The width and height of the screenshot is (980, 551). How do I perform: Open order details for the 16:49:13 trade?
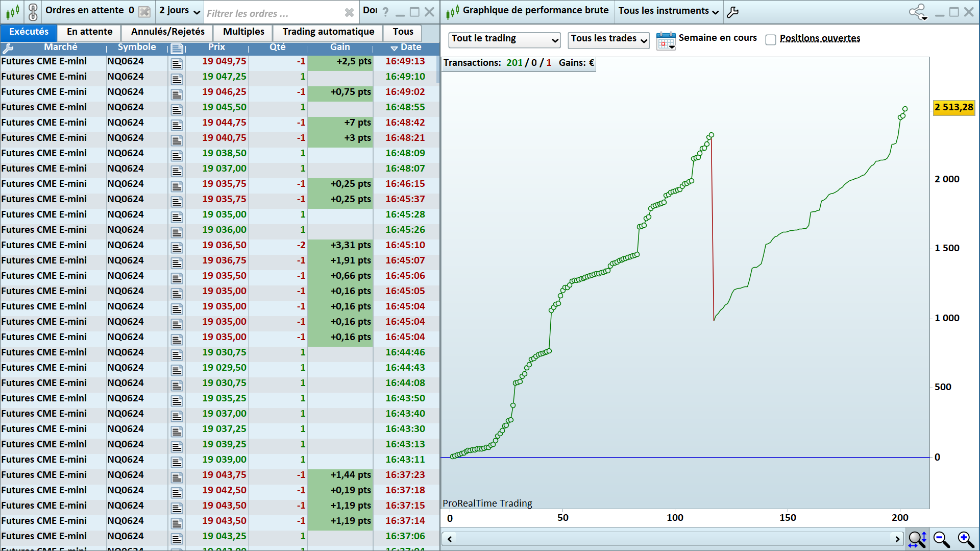click(177, 63)
